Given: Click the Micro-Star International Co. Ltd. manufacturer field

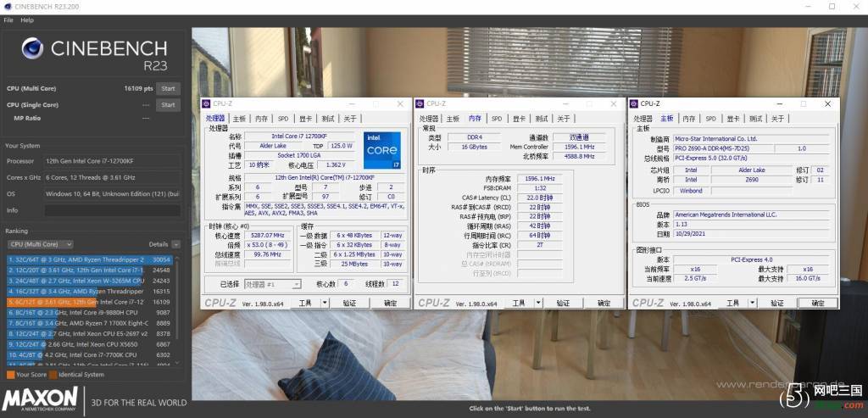Looking at the screenshot, I should pyautogui.click(x=751, y=139).
